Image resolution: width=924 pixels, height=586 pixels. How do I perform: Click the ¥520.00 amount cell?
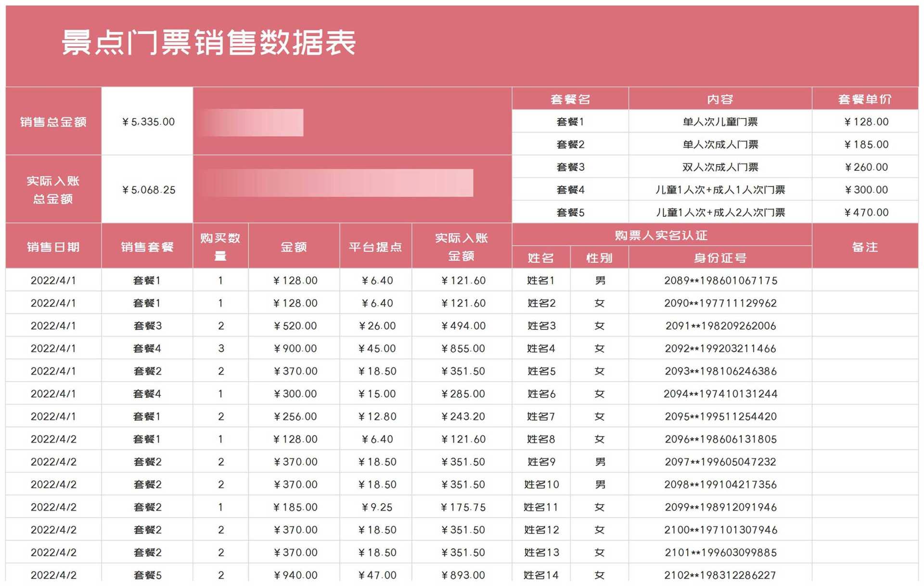(x=294, y=325)
